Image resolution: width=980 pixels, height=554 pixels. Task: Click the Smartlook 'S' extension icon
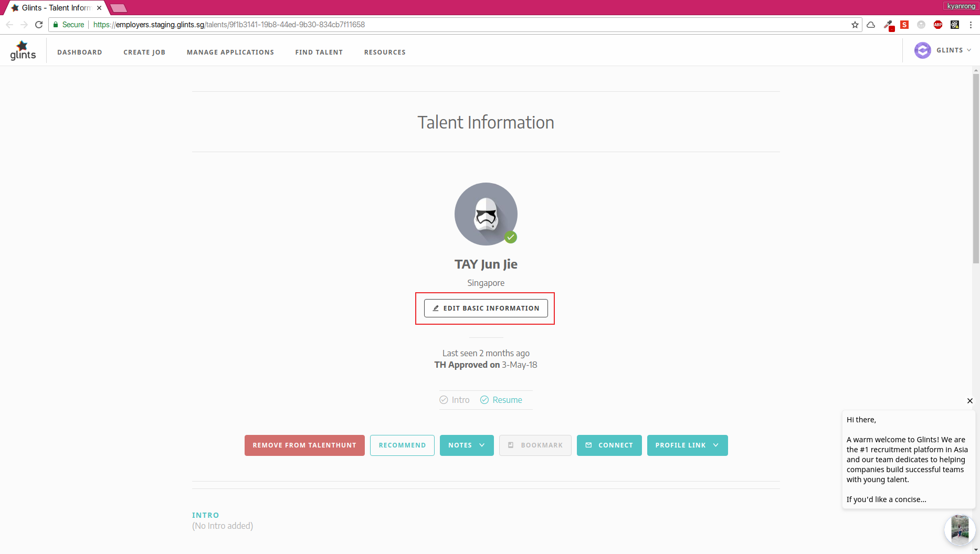pos(904,25)
